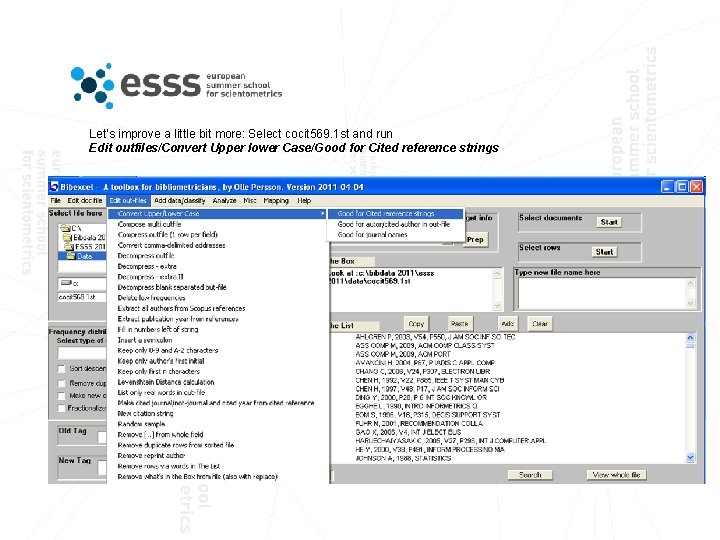Open the ESSS 201 folder icon
Image resolution: width=720 pixels, height=540 pixels.
pos(69,247)
